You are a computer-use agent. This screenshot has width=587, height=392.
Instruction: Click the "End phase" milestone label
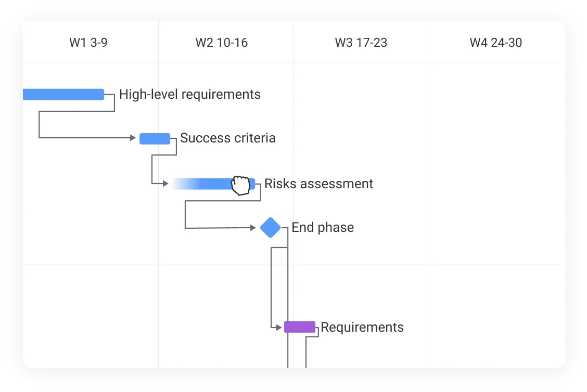323,228
